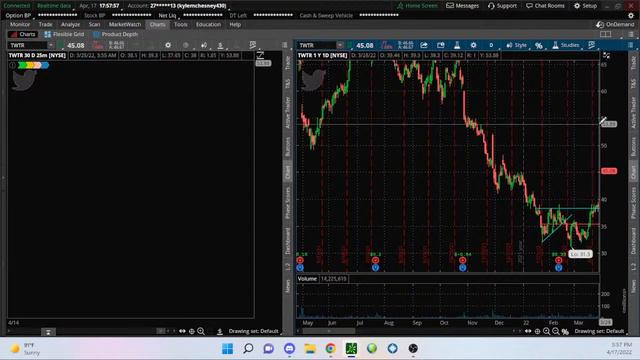Click the zoom in icon below left chart

(x=201, y=331)
